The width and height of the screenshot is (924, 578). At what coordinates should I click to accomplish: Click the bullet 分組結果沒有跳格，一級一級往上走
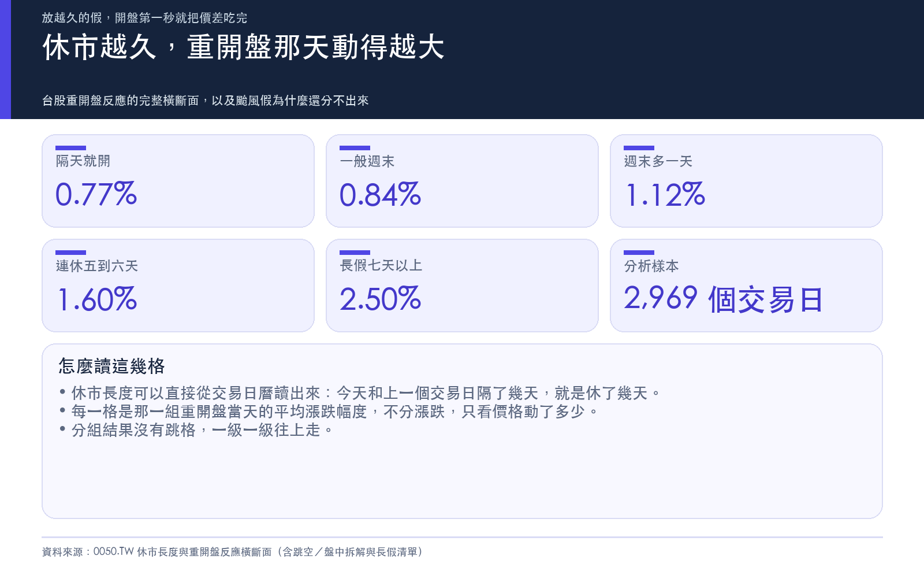coord(196,430)
